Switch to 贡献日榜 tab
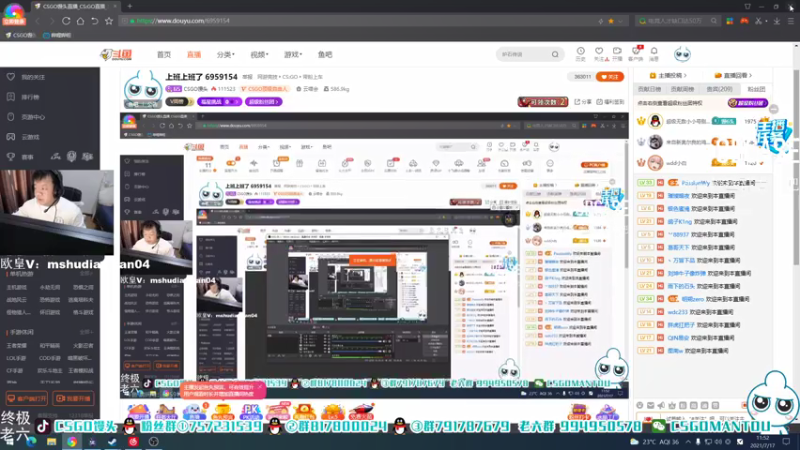Screen dimensions: 800x450 pos(649,89)
